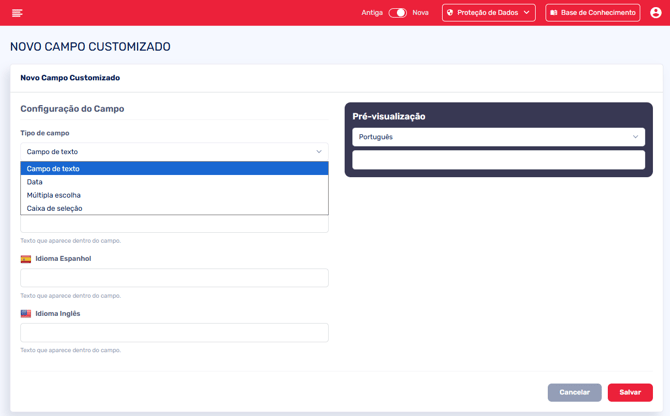The height and width of the screenshot is (416, 670).
Task: Click the Spanish flag icon
Action: tap(26, 259)
